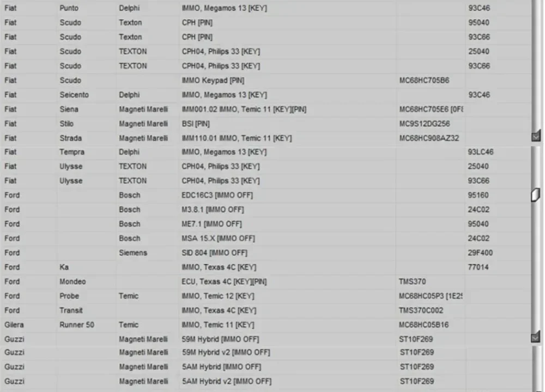Select Fiat Tempra 93LC46 row

(x=265, y=152)
